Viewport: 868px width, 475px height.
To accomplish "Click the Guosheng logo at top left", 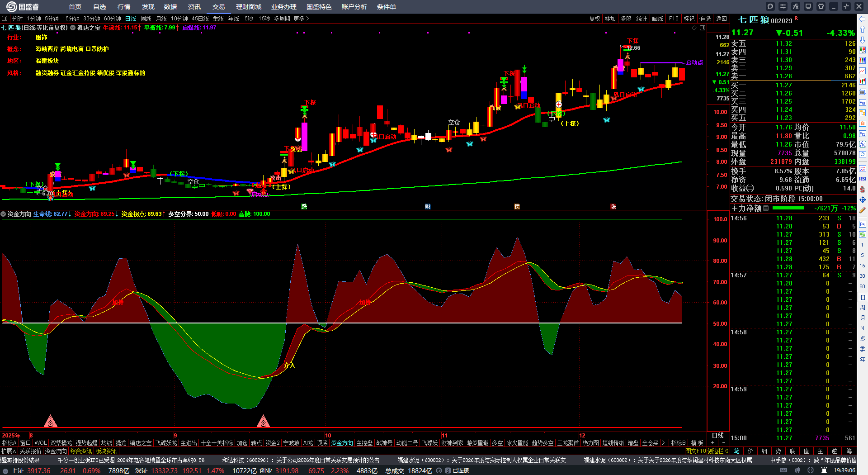I will (x=23, y=7).
